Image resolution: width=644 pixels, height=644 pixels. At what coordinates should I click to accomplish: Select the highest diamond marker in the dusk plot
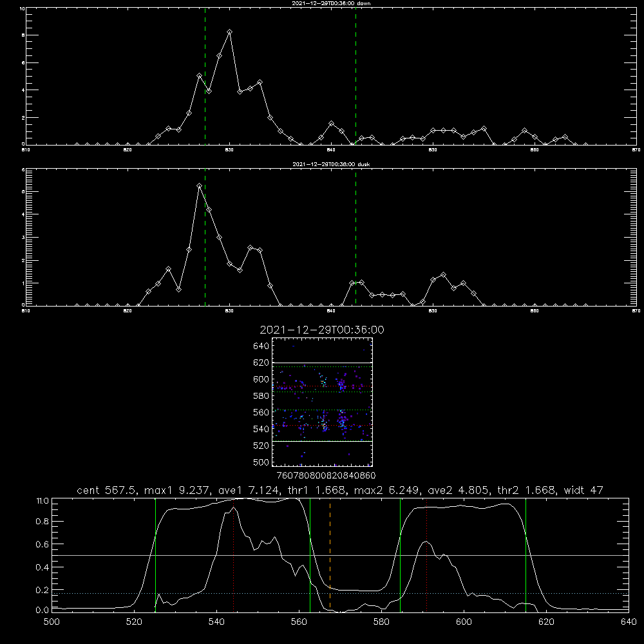[x=199, y=185]
